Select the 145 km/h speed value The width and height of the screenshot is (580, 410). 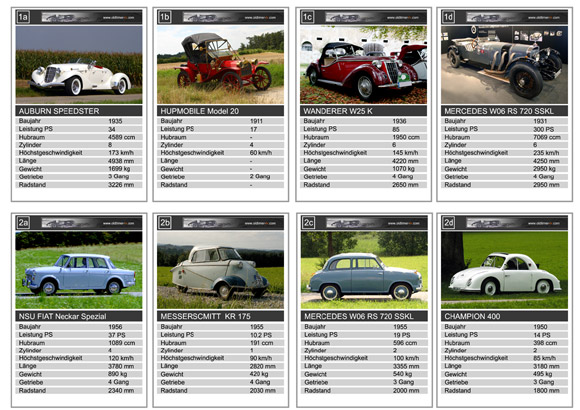point(405,153)
